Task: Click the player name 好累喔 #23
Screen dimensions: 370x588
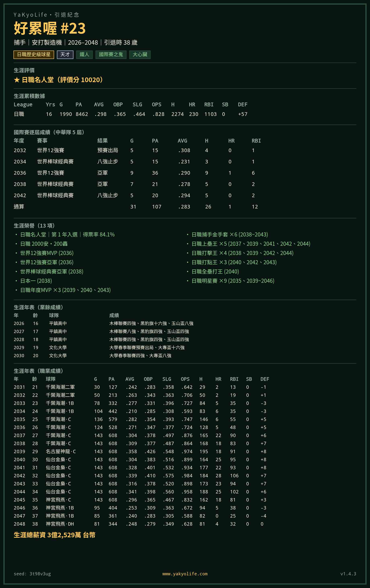Action: pyautogui.click(x=49, y=28)
